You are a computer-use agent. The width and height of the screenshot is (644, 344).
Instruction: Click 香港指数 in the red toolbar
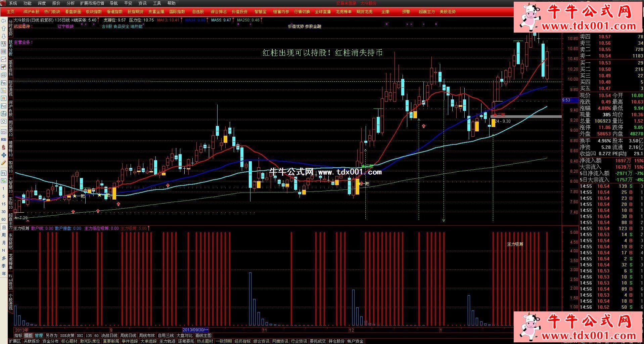[114, 11]
